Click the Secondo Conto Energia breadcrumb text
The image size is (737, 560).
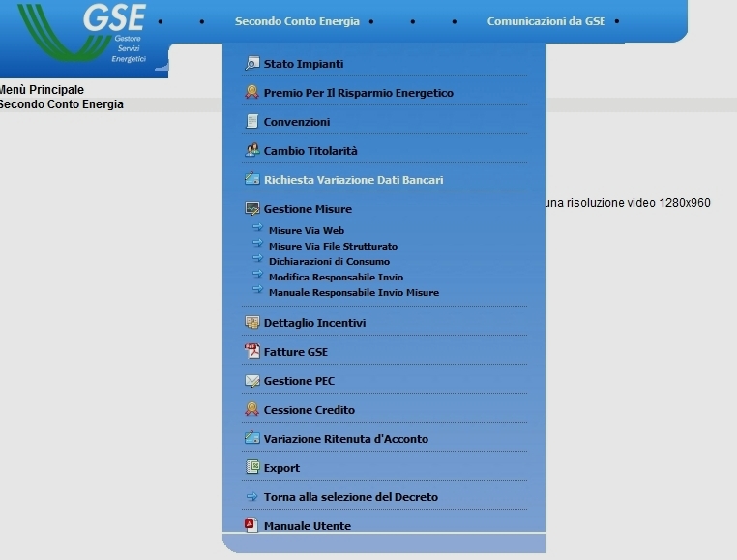click(61, 104)
